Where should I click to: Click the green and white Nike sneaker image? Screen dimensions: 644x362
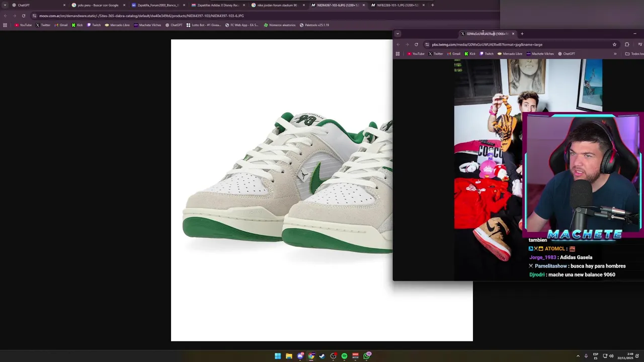pos(282,190)
